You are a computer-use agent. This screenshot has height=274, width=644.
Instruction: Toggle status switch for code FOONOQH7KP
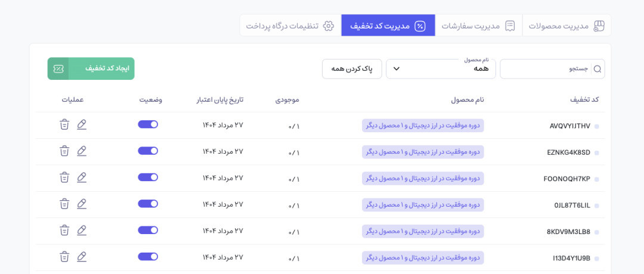[148, 178]
